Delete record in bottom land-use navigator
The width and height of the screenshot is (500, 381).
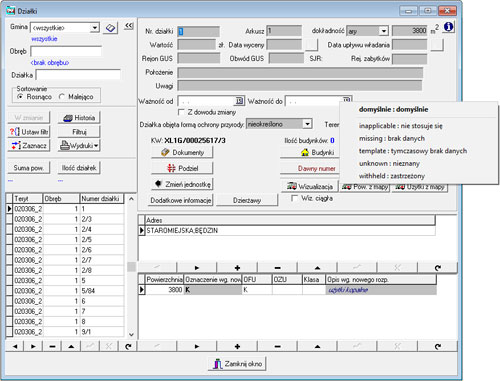pyautogui.click(x=277, y=346)
